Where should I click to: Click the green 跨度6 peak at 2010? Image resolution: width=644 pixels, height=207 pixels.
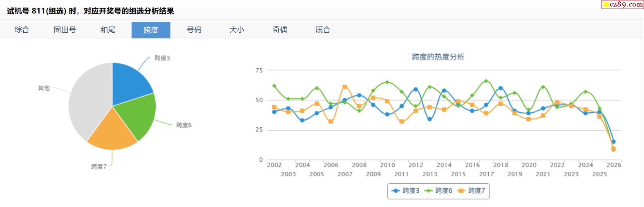[387, 82]
